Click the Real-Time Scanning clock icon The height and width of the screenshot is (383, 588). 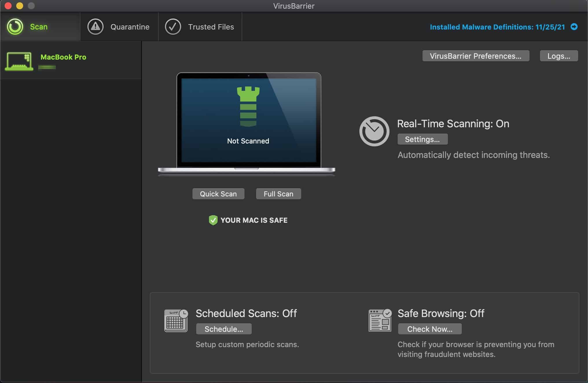click(x=374, y=131)
